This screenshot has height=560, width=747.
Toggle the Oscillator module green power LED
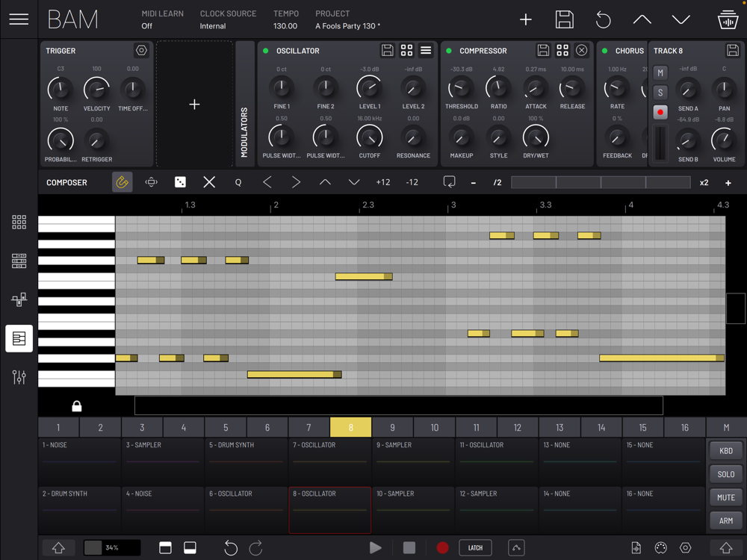pos(266,51)
